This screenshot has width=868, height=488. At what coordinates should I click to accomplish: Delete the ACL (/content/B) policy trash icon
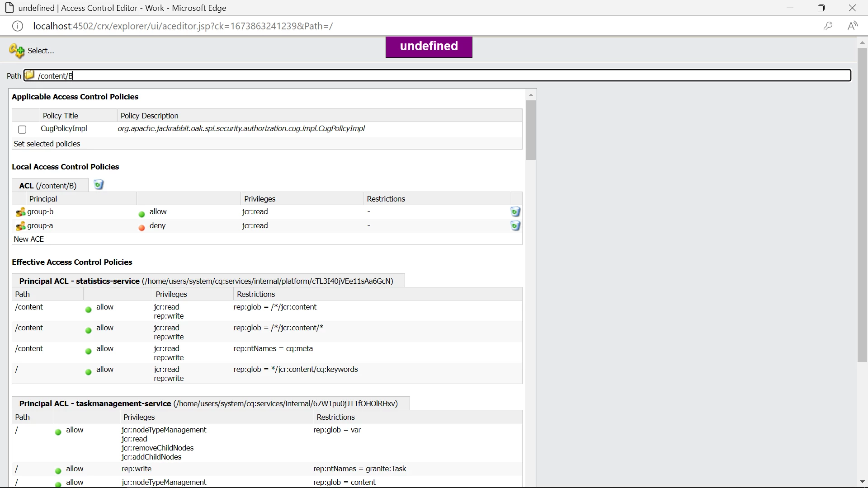[99, 185]
